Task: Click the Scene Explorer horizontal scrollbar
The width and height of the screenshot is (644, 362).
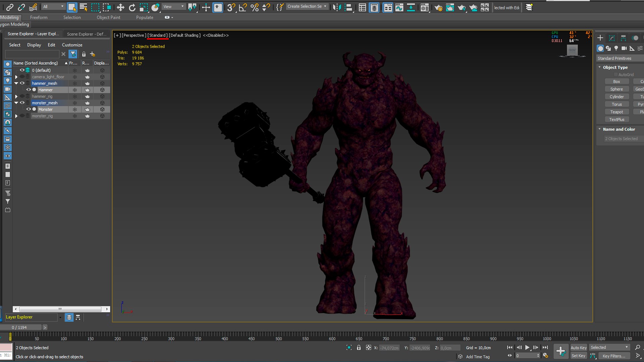Action: (61, 309)
